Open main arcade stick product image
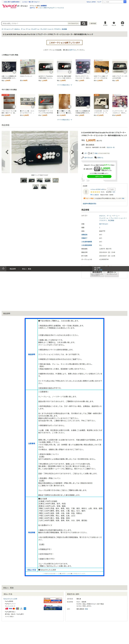Screen dimensions: 129x644 click(x=40, y=152)
